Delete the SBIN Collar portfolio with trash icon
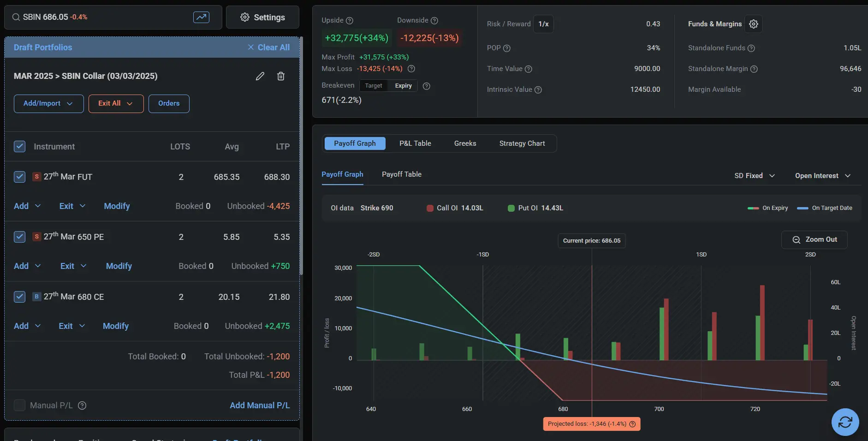This screenshot has width=868, height=441. (281, 76)
